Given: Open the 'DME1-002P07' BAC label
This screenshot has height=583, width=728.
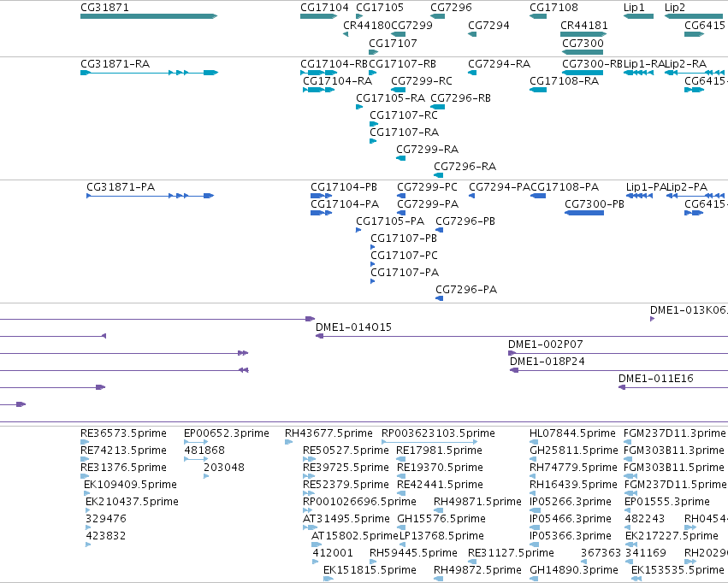Looking at the screenshot, I should tap(546, 344).
